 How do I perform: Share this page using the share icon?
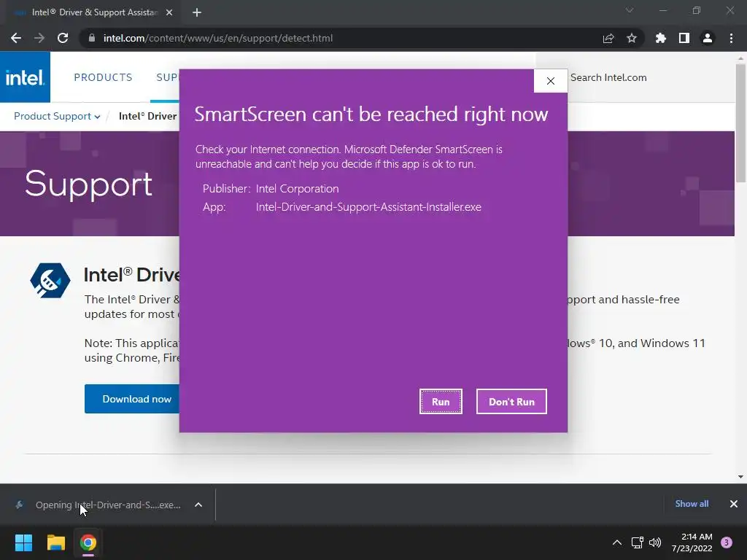tap(608, 38)
